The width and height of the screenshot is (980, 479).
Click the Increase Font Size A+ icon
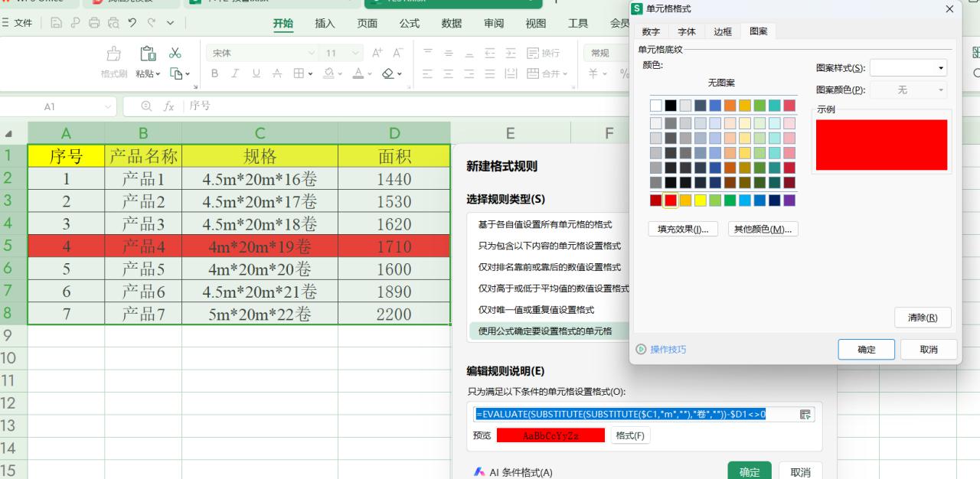(x=377, y=53)
